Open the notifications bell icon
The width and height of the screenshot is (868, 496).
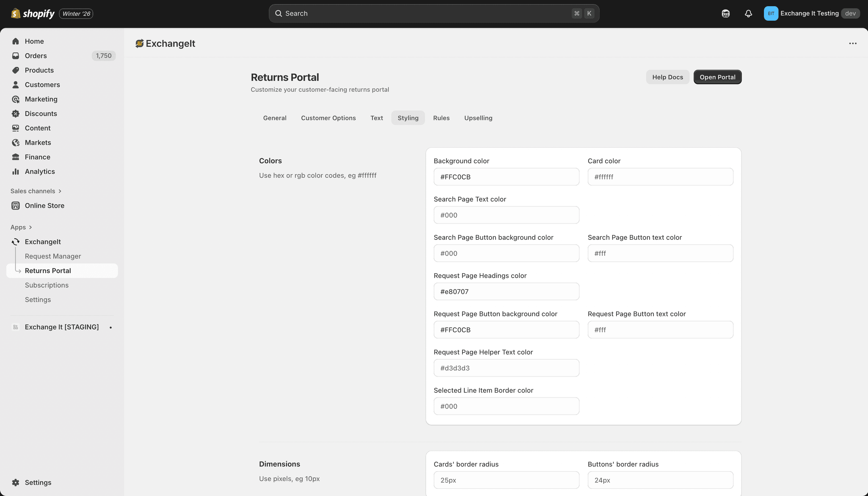coord(748,13)
